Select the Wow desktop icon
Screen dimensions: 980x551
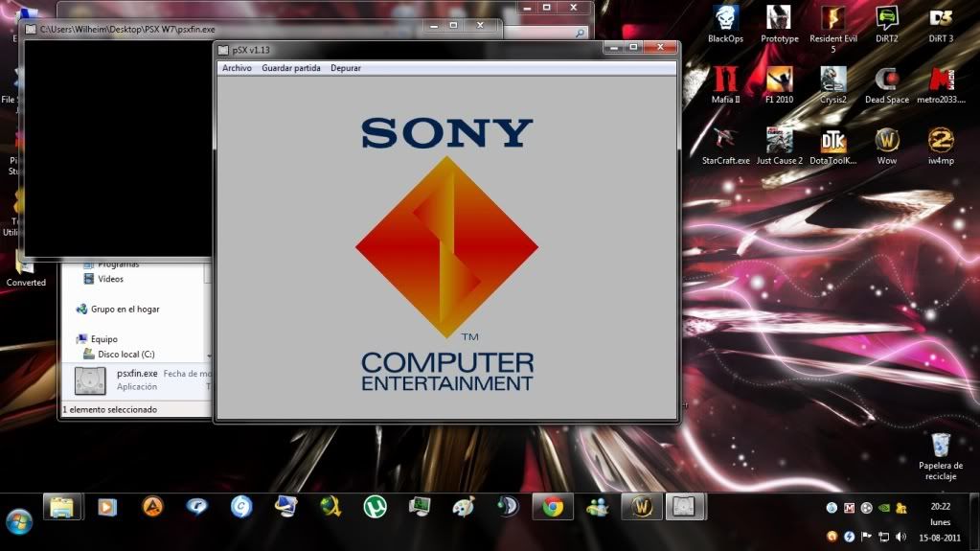(887, 146)
